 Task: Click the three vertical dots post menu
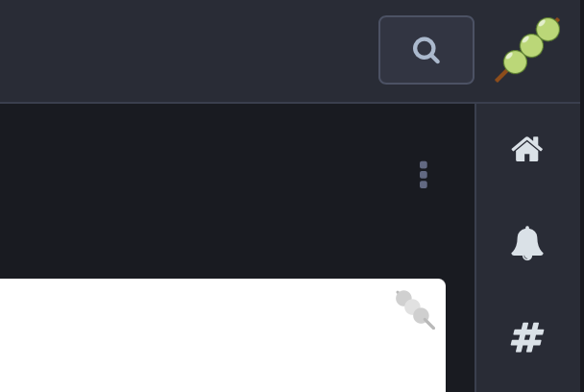click(424, 175)
